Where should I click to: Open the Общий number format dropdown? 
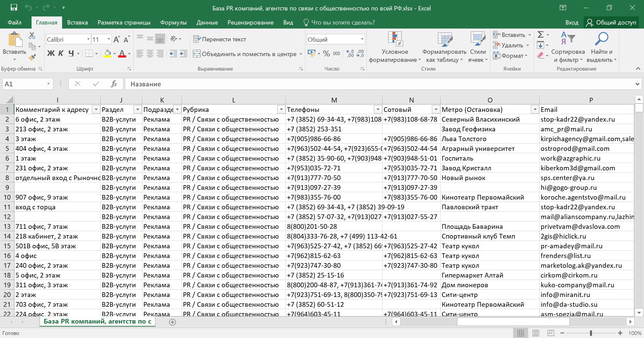(x=362, y=39)
